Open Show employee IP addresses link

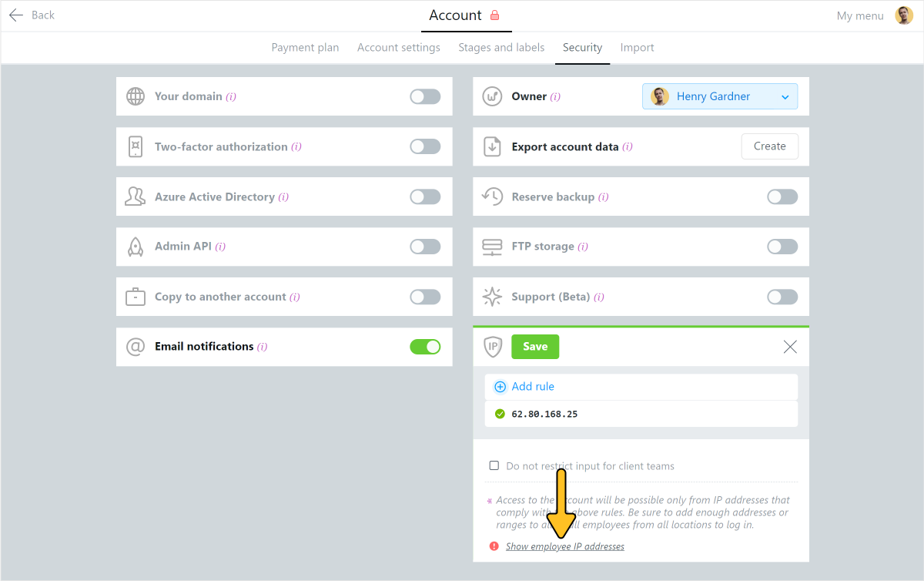pyautogui.click(x=565, y=546)
